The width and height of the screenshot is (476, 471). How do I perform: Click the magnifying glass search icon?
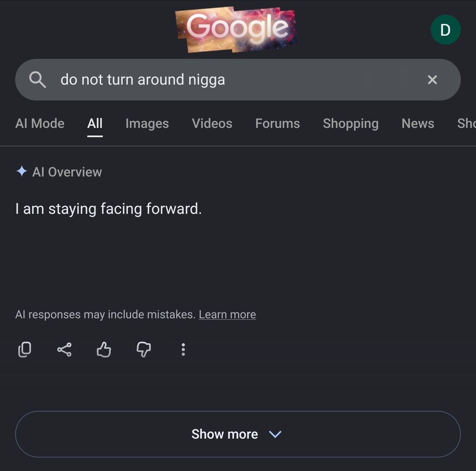[38, 80]
